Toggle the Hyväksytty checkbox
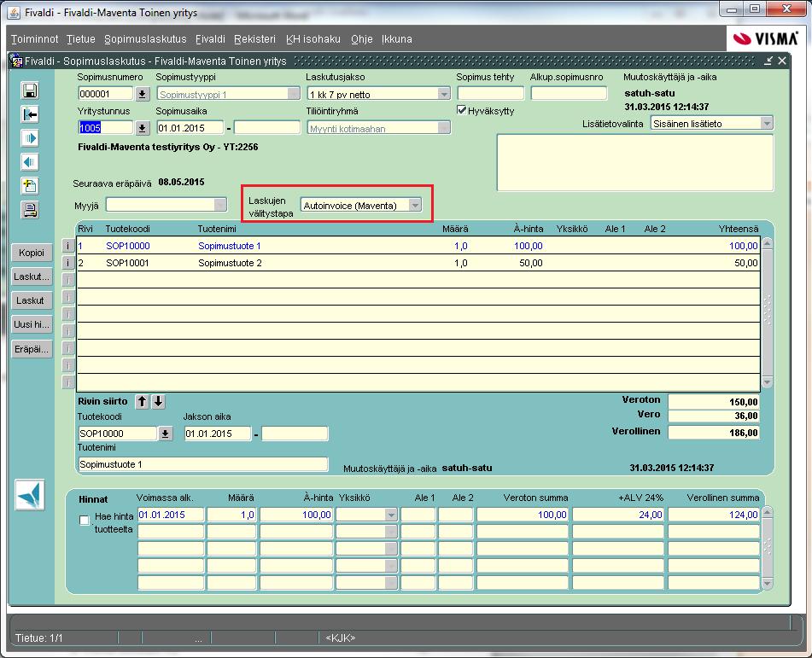Screen dimensions: 812x658 (x=461, y=110)
